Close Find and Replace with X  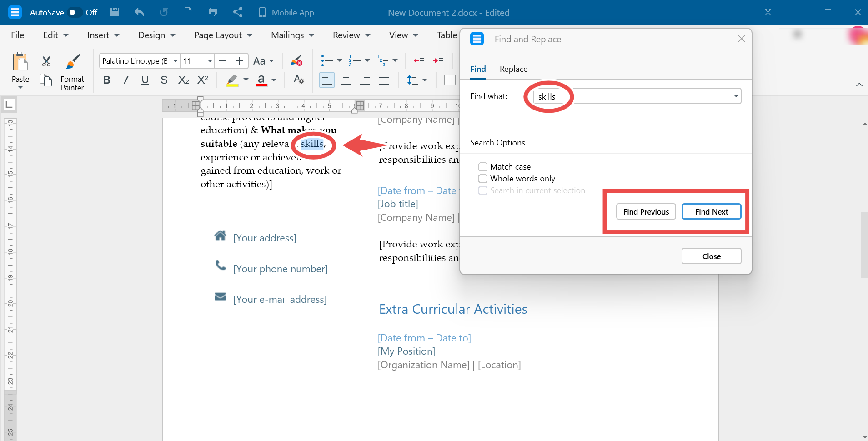[x=741, y=39]
